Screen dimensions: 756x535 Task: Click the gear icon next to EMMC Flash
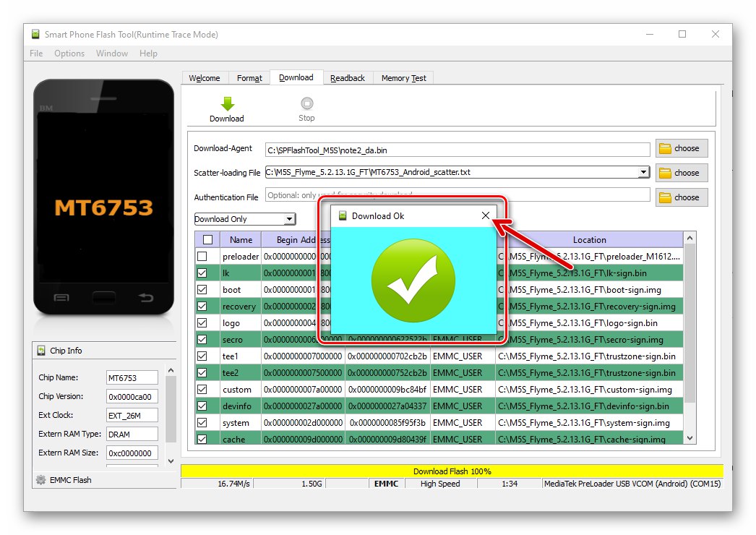[x=41, y=479]
